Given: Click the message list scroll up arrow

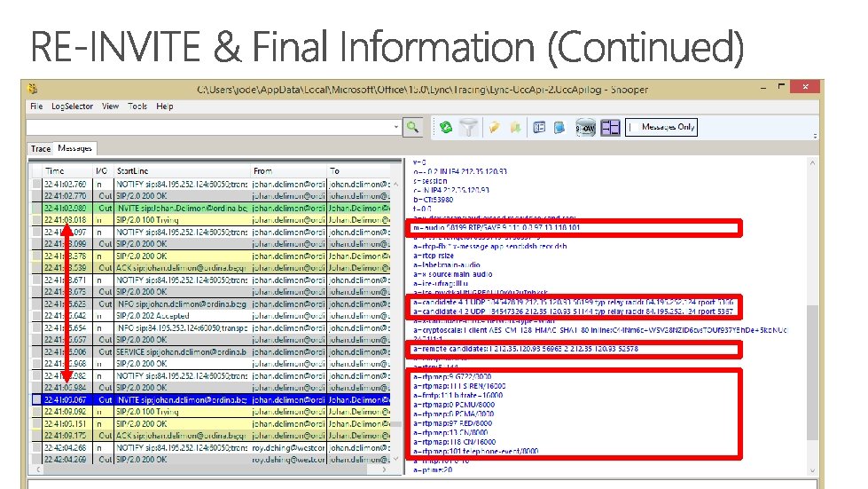Looking at the screenshot, I should point(395,184).
